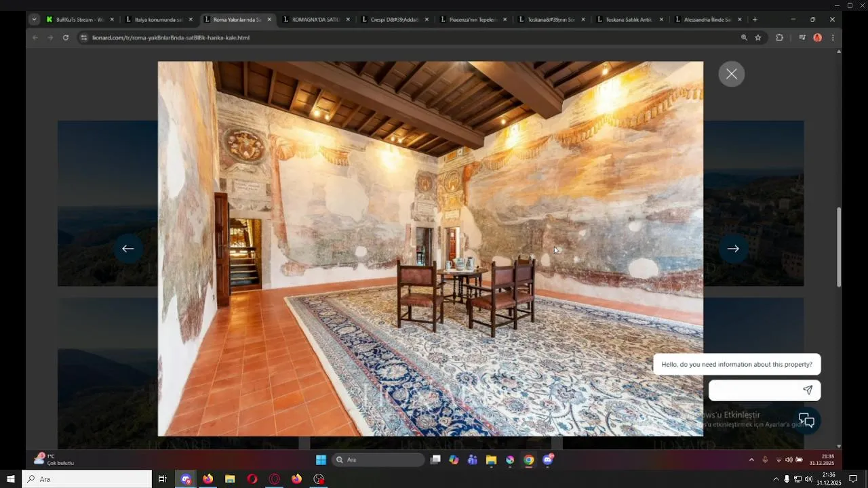
Task: Open Opera GX outlined icon on bottom taskbar
Action: point(275,479)
